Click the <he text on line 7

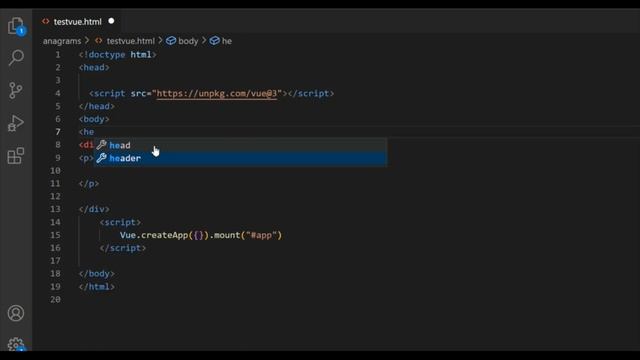pyautogui.click(x=87, y=132)
